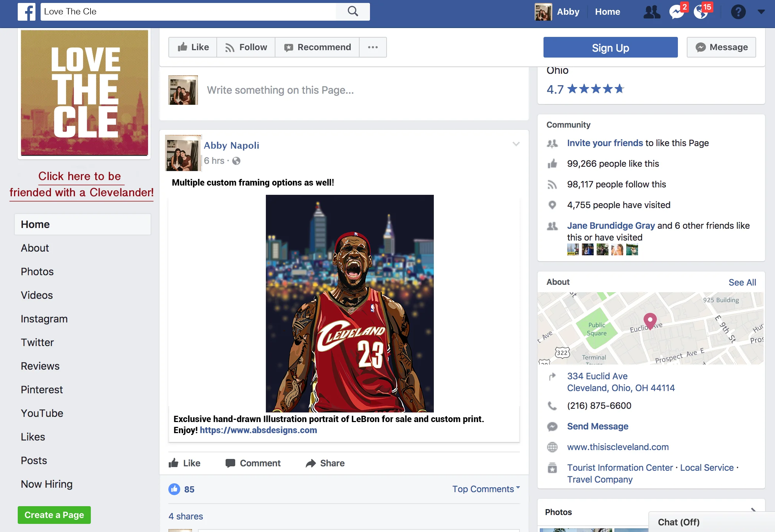Click the 4.7 star rating
This screenshot has height=532, width=775.
tap(585, 89)
